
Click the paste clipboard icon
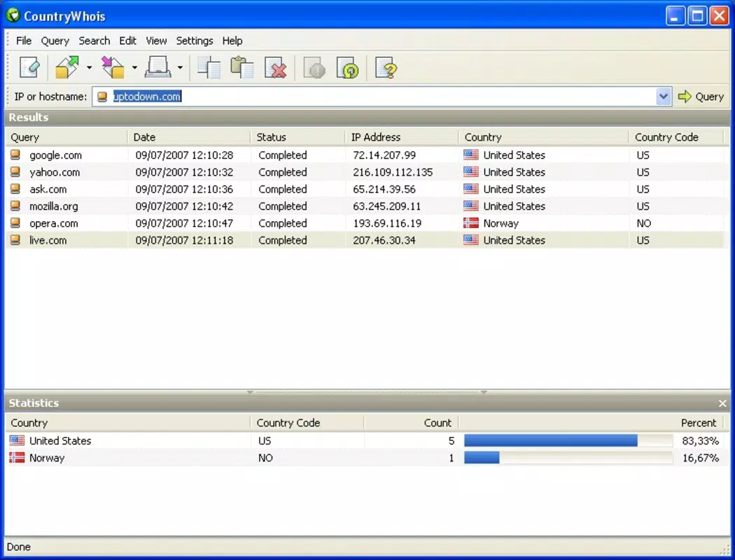click(242, 68)
